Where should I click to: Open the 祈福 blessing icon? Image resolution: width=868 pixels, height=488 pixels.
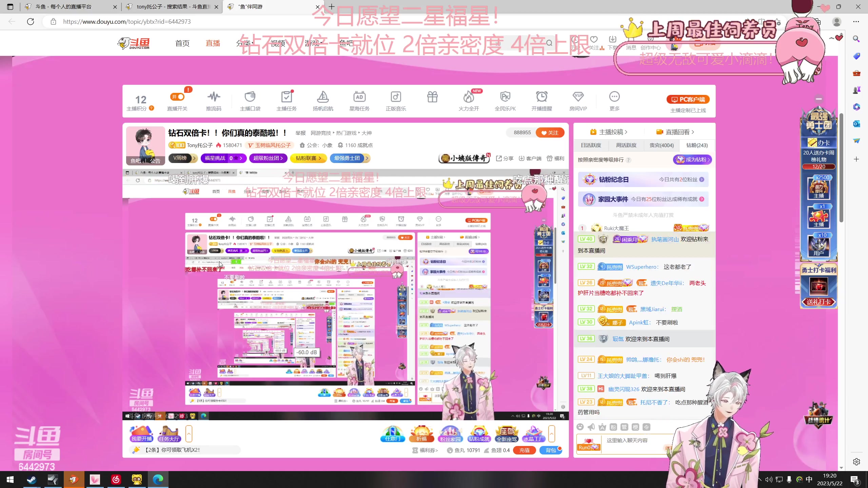point(421,434)
